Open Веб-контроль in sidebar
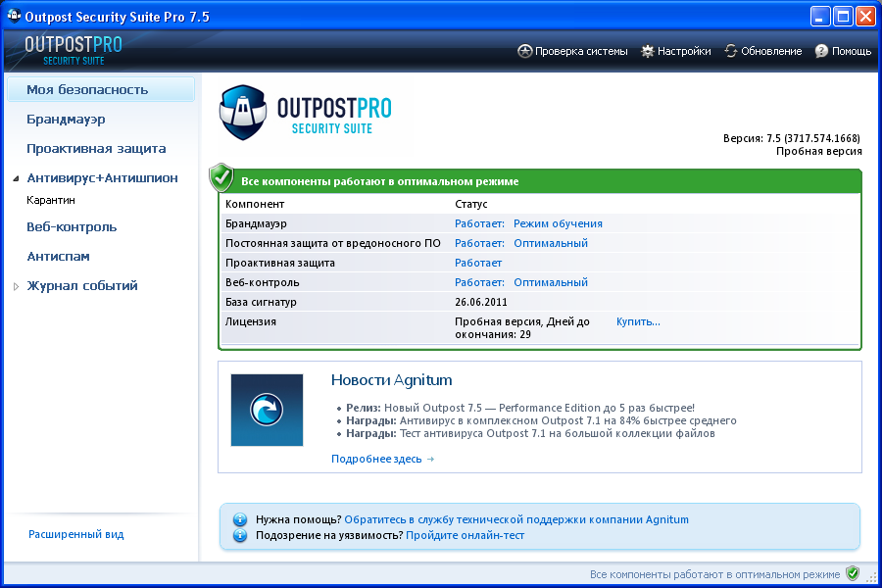The width and height of the screenshot is (882, 588). tap(72, 226)
